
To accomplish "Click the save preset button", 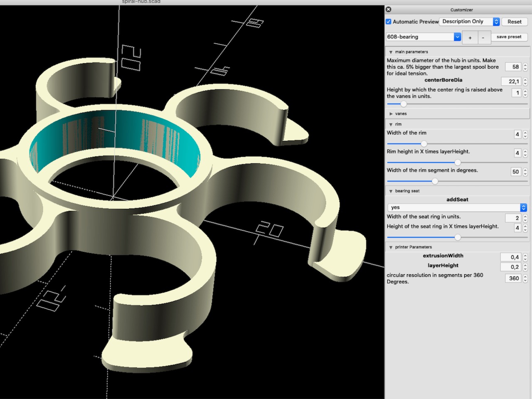I will click(x=509, y=37).
